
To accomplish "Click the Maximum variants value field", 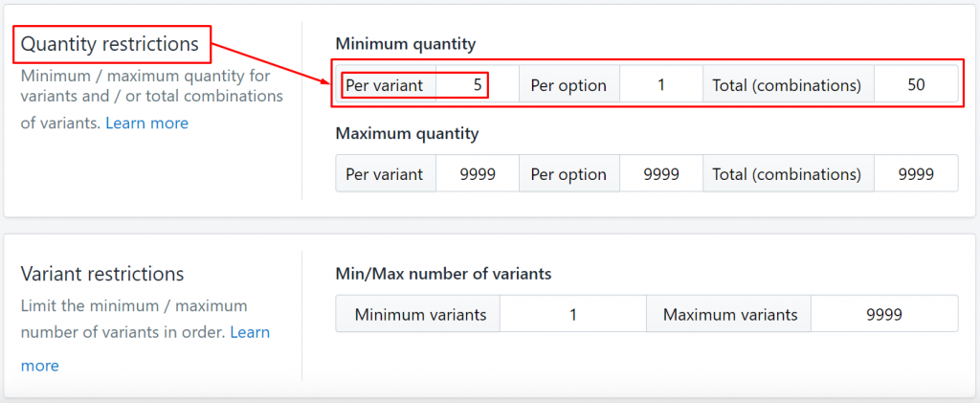I will click(883, 314).
